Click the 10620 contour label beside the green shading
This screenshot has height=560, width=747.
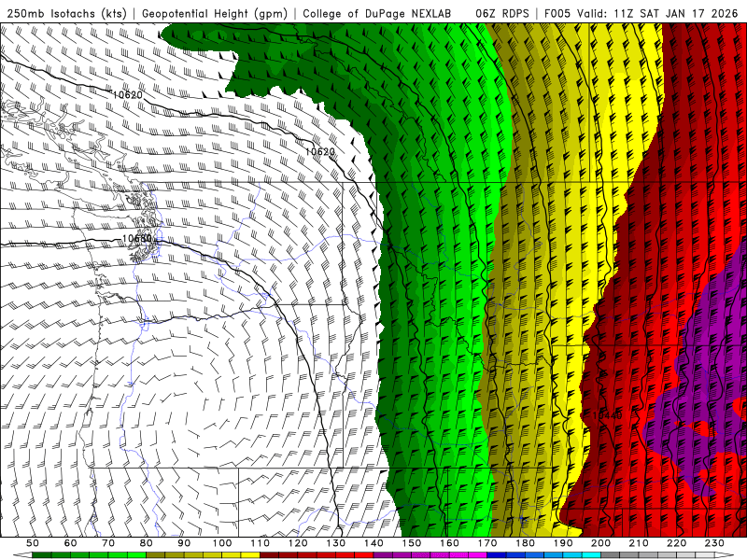pyautogui.click(x=319, y=151)
